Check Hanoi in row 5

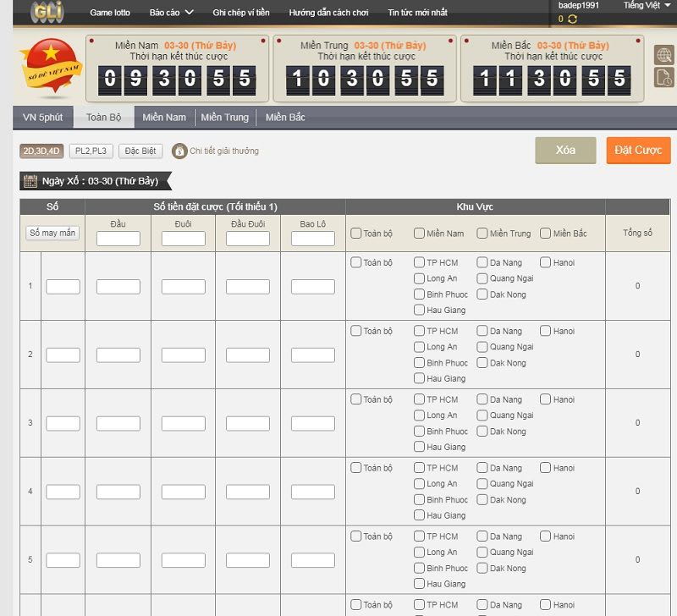545,536
